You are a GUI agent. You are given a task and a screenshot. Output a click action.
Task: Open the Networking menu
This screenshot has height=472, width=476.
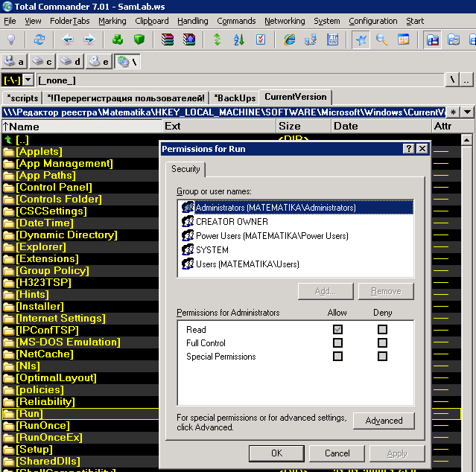(x=285, y=21)
